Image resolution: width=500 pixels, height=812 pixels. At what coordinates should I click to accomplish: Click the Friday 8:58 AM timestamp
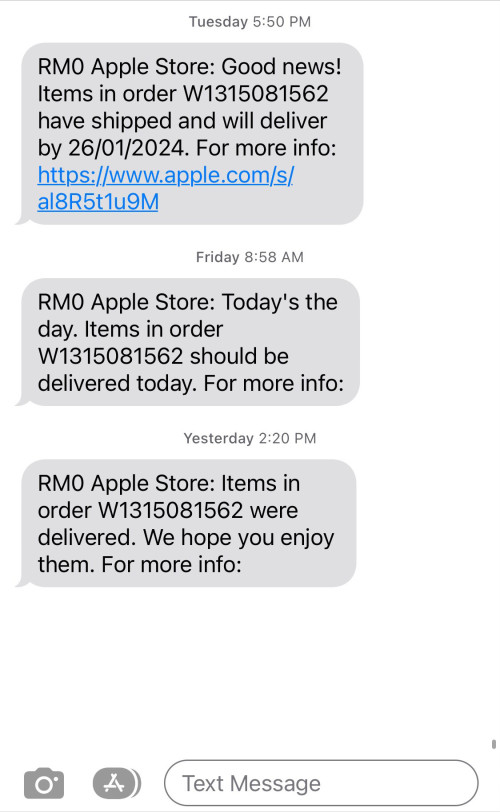(249, 257)
